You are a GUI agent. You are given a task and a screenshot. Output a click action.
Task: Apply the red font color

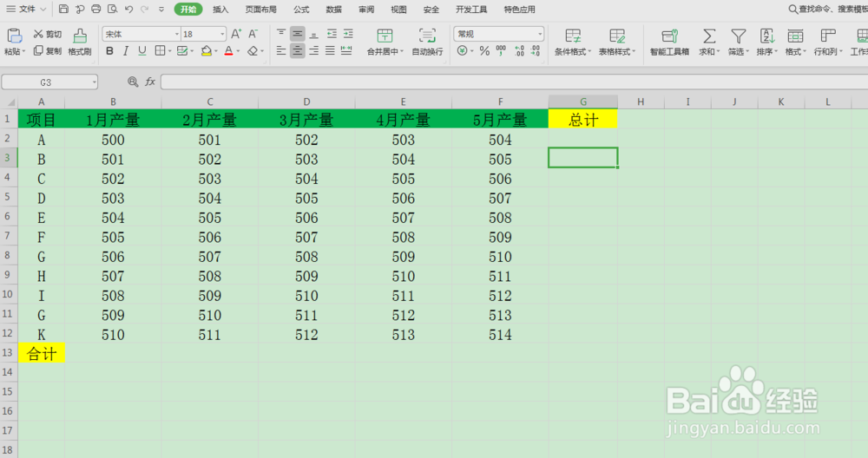[x=228, y=51]
